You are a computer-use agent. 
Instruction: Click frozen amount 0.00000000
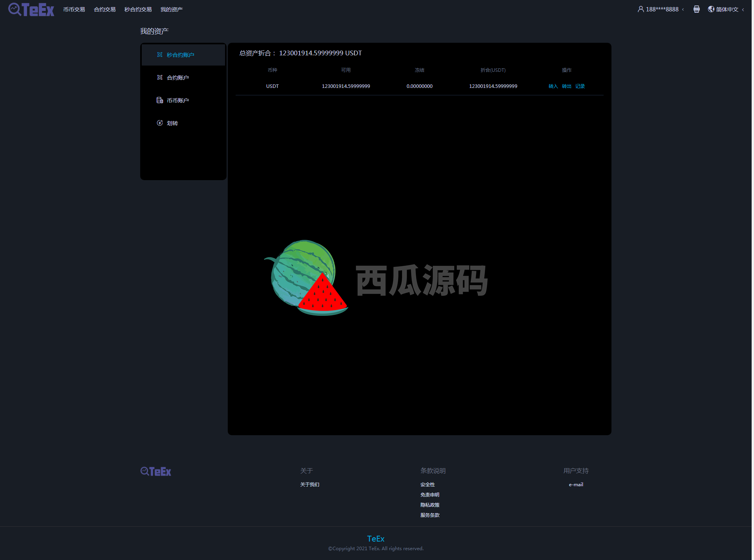(419, 86)
